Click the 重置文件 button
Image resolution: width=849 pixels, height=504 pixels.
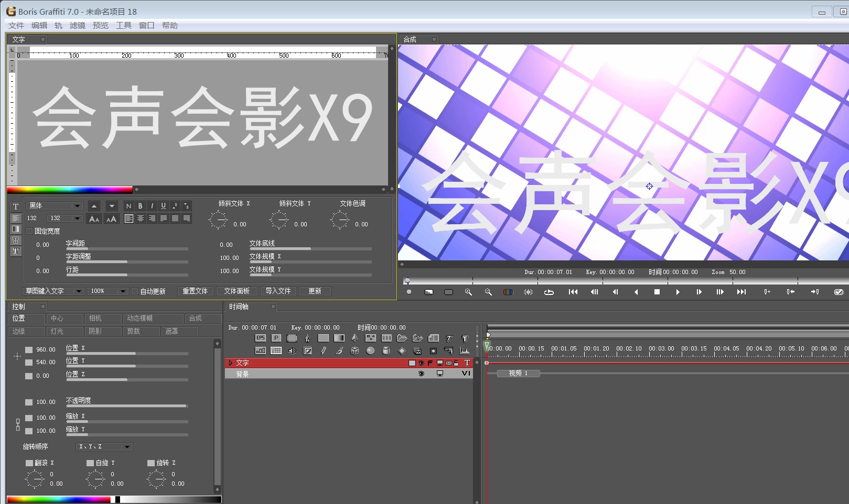click(195, 291)
